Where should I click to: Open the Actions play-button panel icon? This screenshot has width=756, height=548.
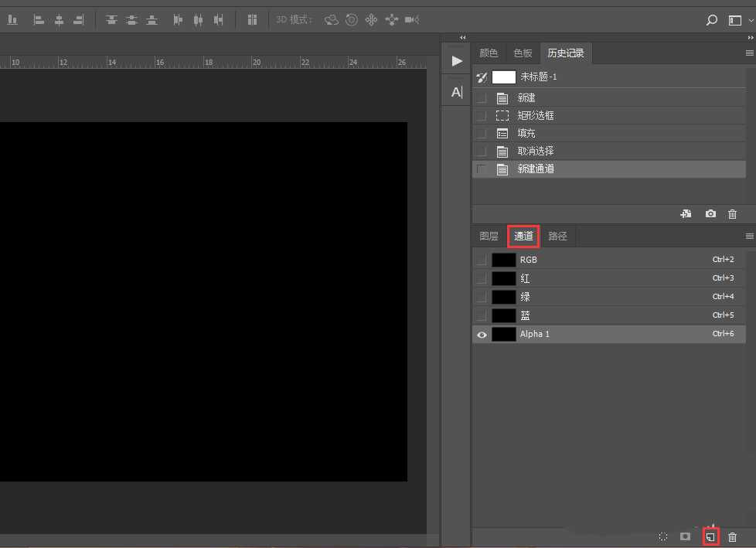[x=457, y=61]
